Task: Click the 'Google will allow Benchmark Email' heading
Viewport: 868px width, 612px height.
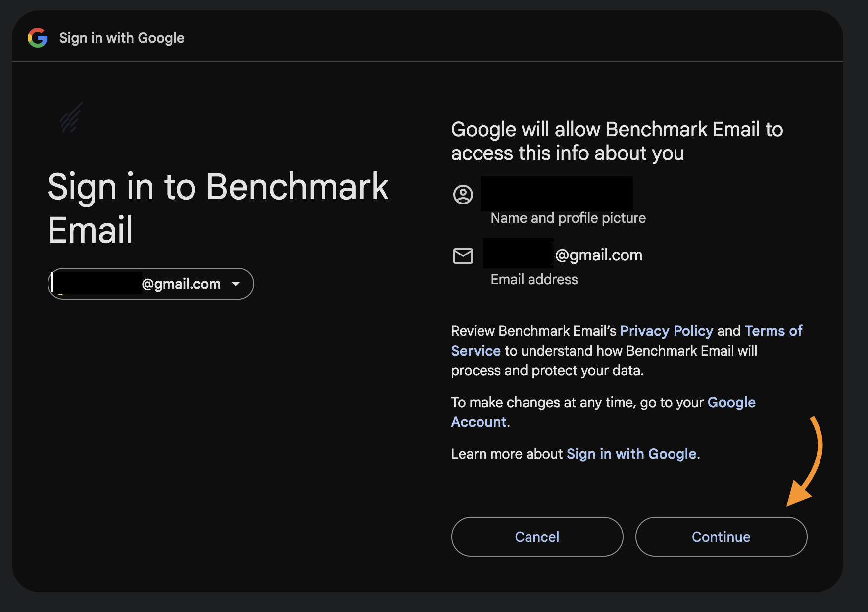Action: point(617,141)
